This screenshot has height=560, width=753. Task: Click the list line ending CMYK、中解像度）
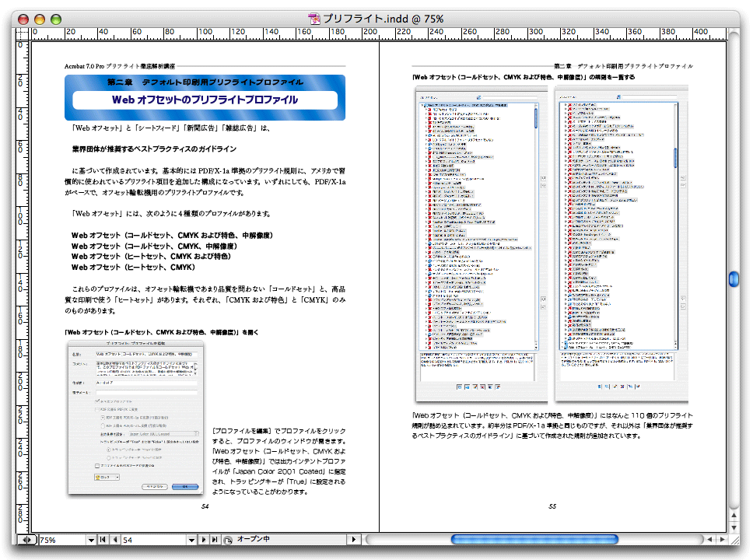pyautogui.click(x=154, y=246)
